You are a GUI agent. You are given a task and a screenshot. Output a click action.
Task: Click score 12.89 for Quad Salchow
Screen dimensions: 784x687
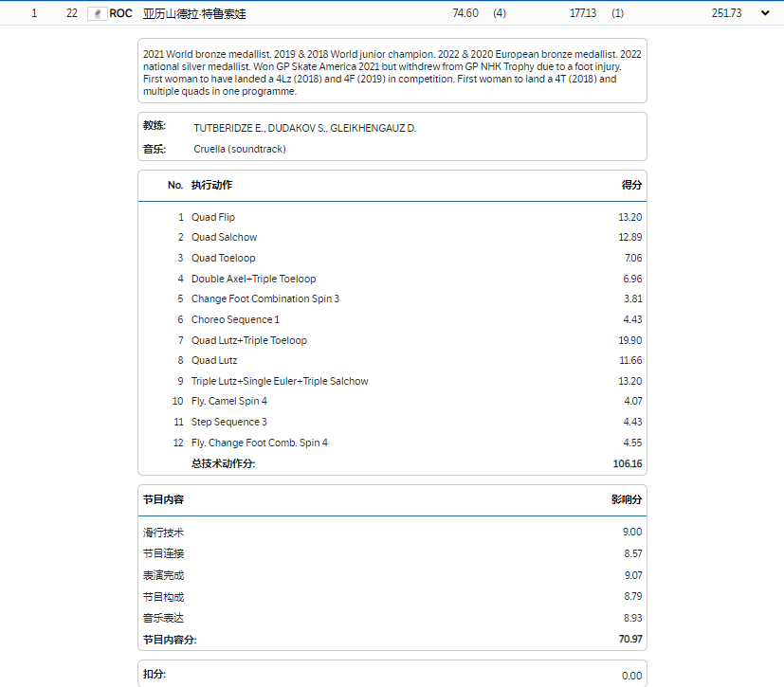[630, 237]
